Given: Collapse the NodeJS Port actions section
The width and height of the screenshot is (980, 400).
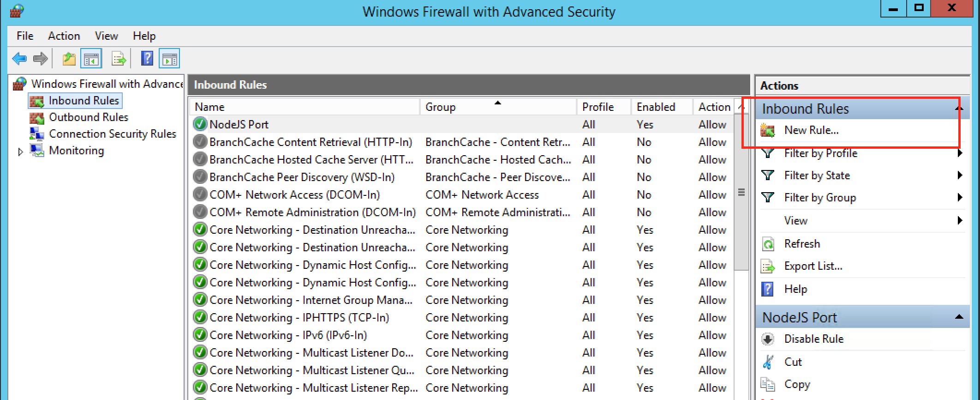Looking at the screenshot, I should [x=959, y=317].
